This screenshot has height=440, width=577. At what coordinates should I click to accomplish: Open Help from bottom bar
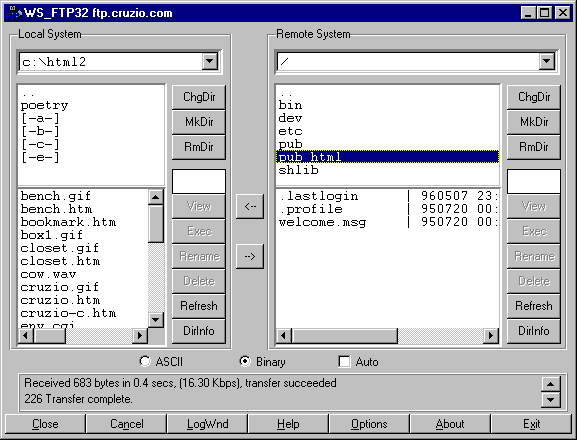click(x=288, y=424)
